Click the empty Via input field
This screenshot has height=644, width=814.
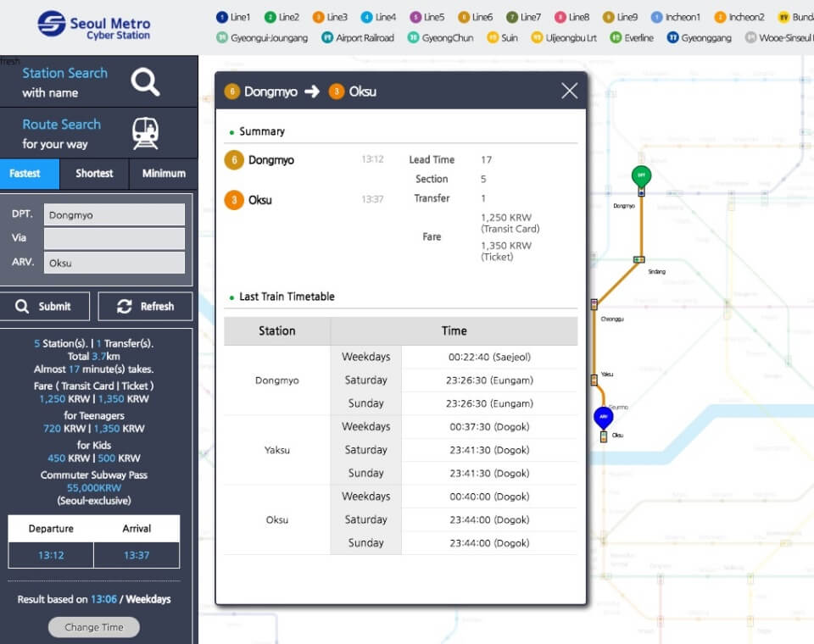pos(114,239)
